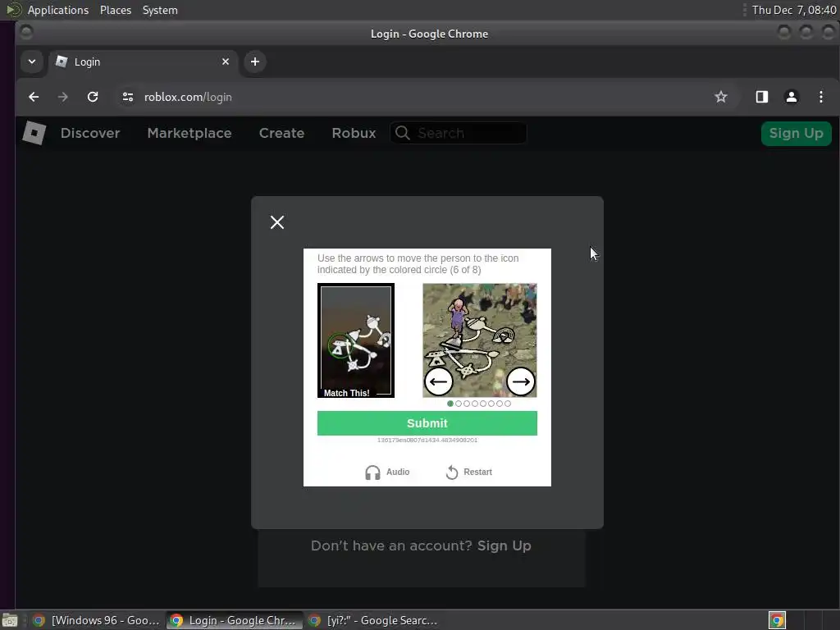Click the left arrow in the captcha image

pyautogui.click(x=439, y=381)
